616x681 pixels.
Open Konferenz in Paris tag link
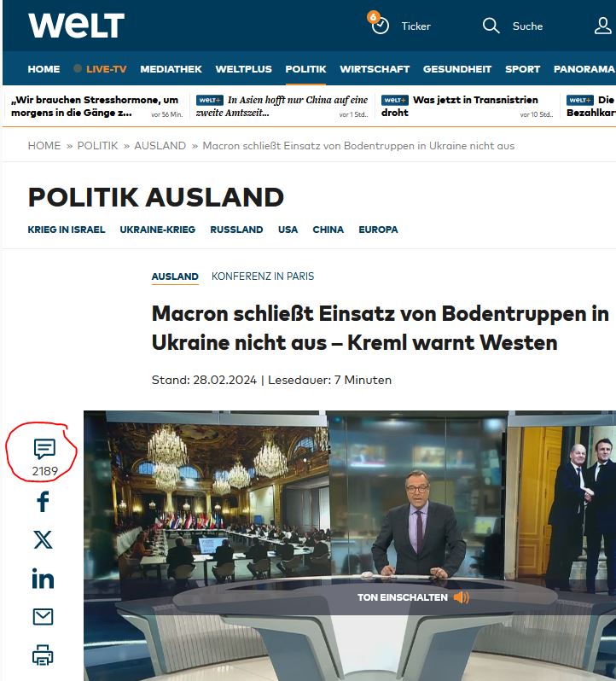tap(263, 276)
